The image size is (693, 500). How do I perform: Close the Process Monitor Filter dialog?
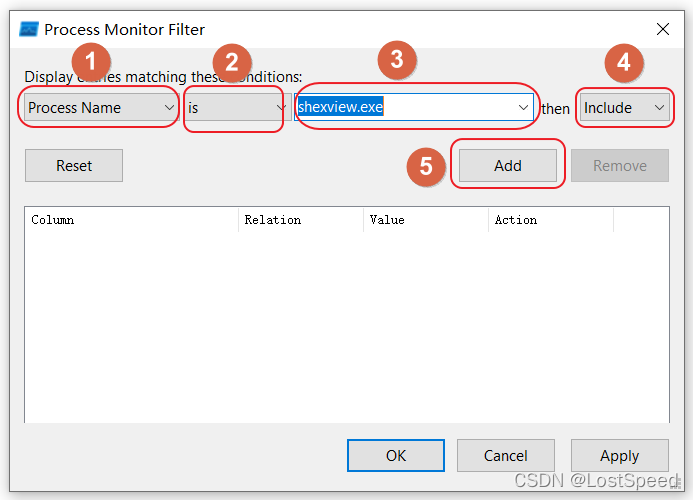tap(663, 29)
